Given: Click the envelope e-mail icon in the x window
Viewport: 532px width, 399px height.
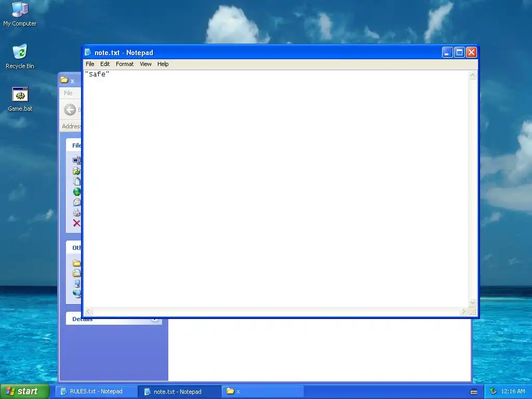Looking at the screenshot, I should click(x=77, y=202).
